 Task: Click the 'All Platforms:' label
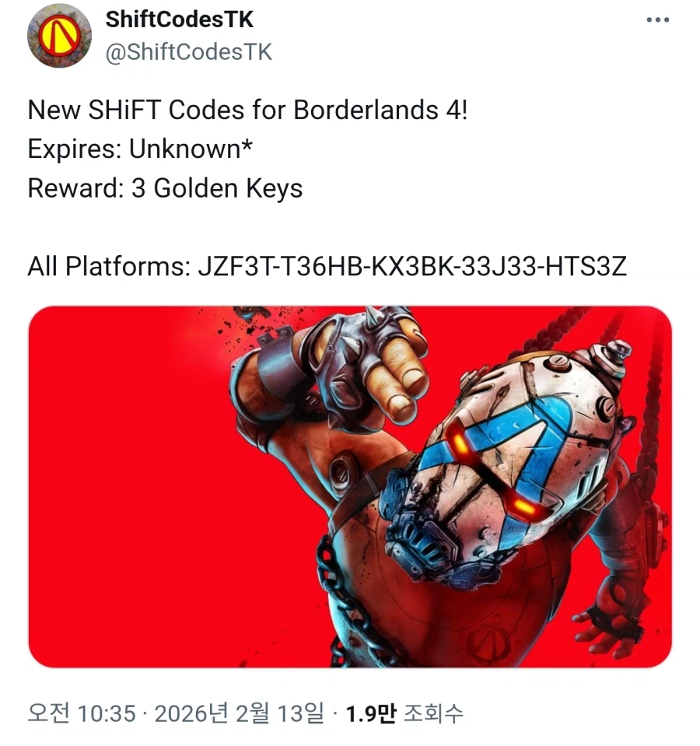(x=109, y=266)
